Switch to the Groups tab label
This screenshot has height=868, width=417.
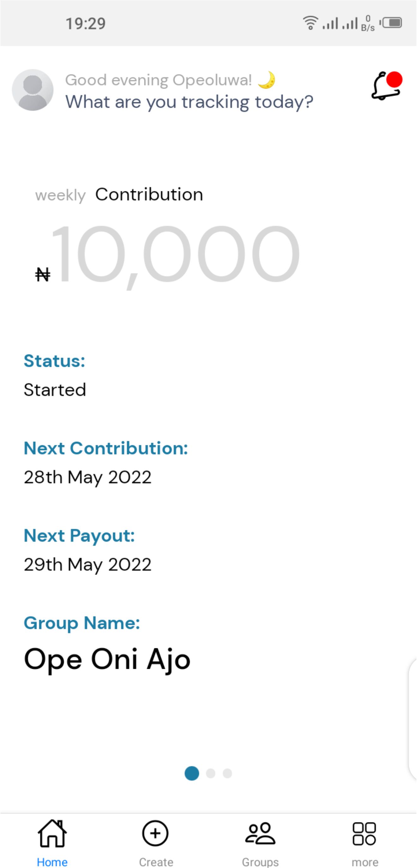(x=260, y=862)
